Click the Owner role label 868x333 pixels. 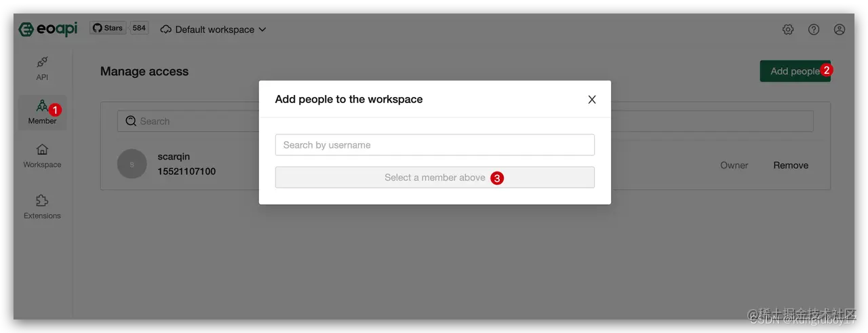coord(734,165)
